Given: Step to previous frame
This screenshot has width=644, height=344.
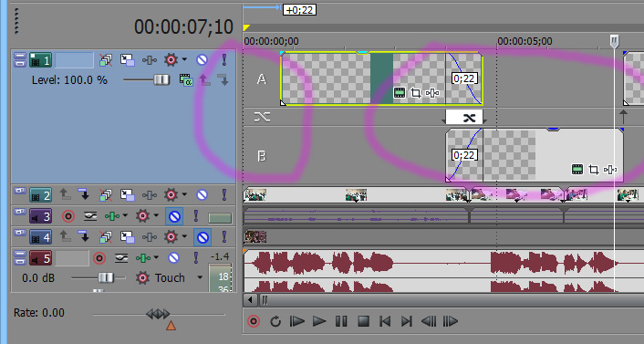Looking at the screenshot, I should [429, 321].
